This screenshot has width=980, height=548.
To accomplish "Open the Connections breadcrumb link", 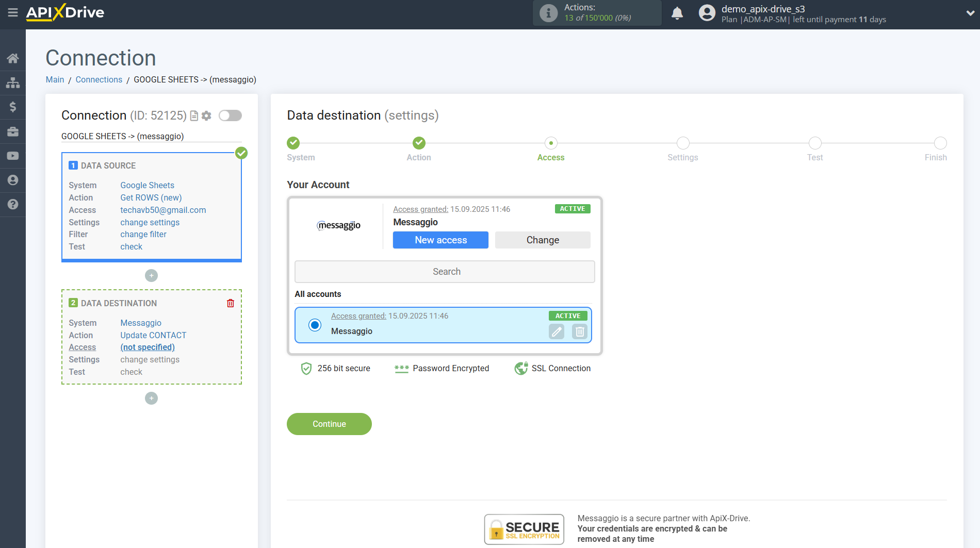I will click(x=99, y=79).
